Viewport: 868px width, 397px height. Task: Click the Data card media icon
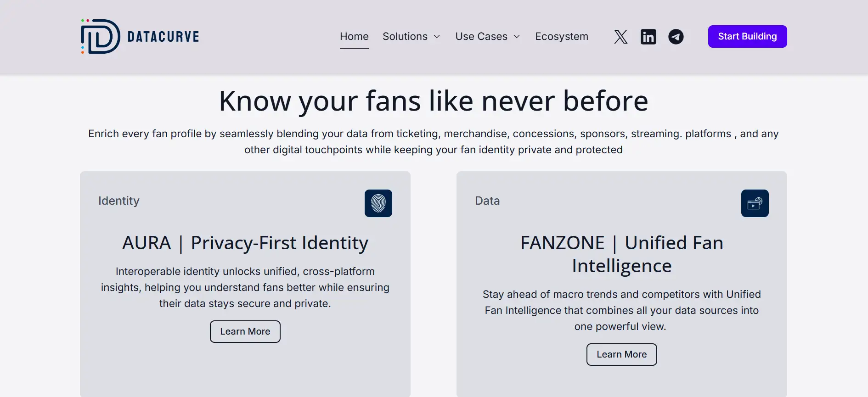755,203
